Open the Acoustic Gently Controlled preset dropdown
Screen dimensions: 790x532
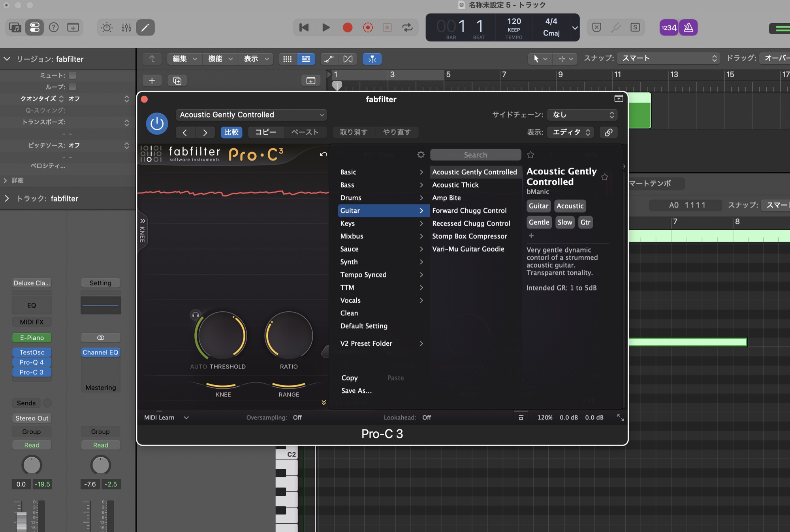(251, 115)
